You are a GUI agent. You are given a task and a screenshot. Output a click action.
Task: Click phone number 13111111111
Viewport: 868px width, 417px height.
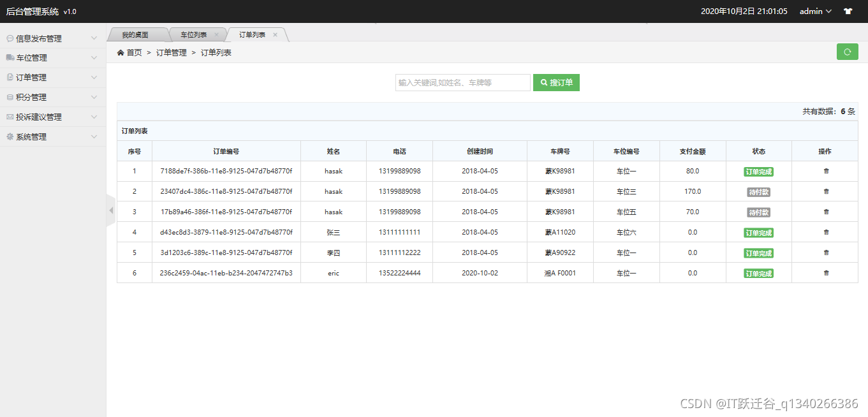[399, 232]
